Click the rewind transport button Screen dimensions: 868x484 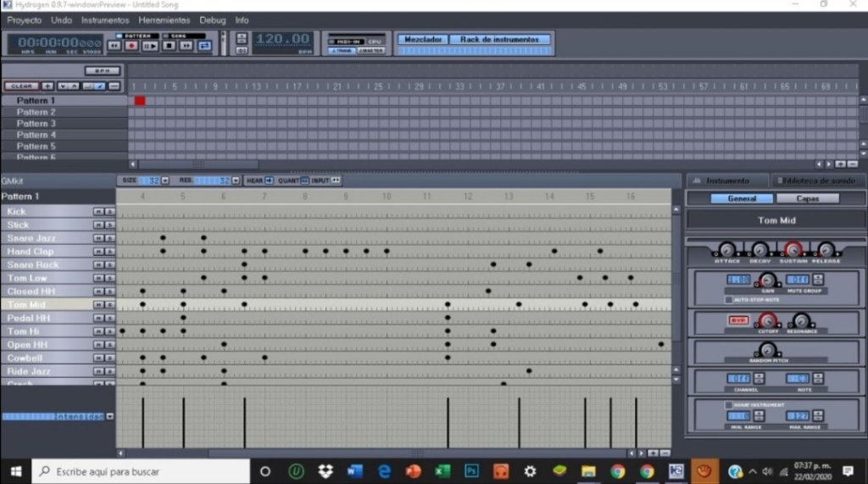click(114, 46)
